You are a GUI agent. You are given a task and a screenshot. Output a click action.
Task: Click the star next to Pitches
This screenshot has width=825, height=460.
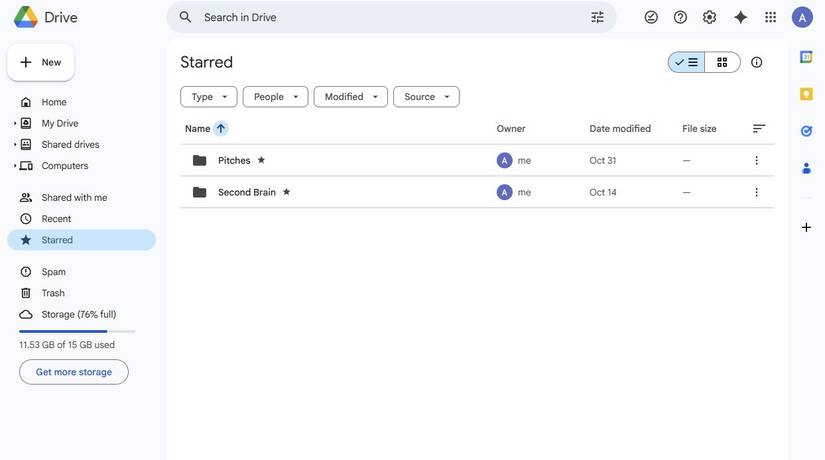(x=261, y=160)
